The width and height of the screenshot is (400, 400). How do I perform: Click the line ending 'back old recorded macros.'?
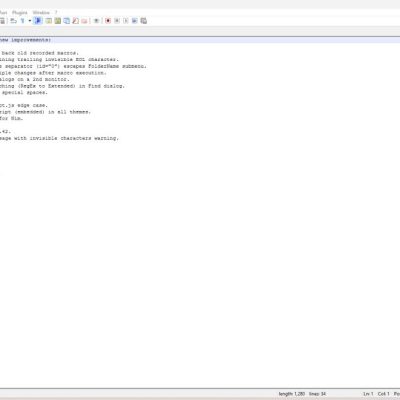click(40, 53)
